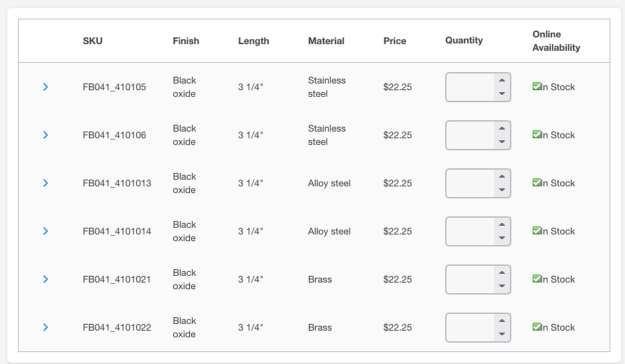Decrease quantity for FB041_4101013
Image resolution: width=625 pixels, height=364 pixels.
click(x=501, y=190)
